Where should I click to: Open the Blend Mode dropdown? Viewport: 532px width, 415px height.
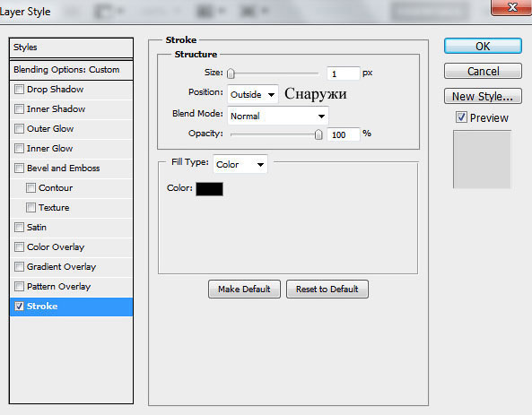278,116
